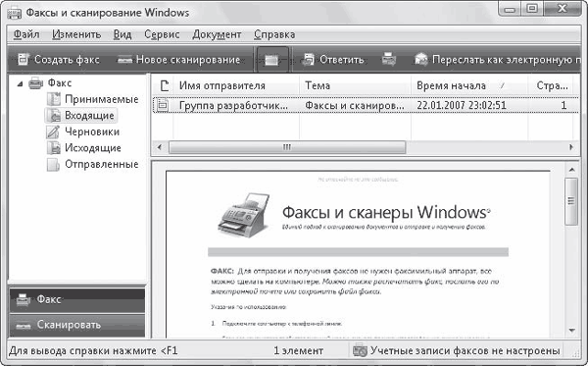The height and width of the screenshot is (366, 588).
Task: Sort by Время начала column
Action: [x=469, y=86]
